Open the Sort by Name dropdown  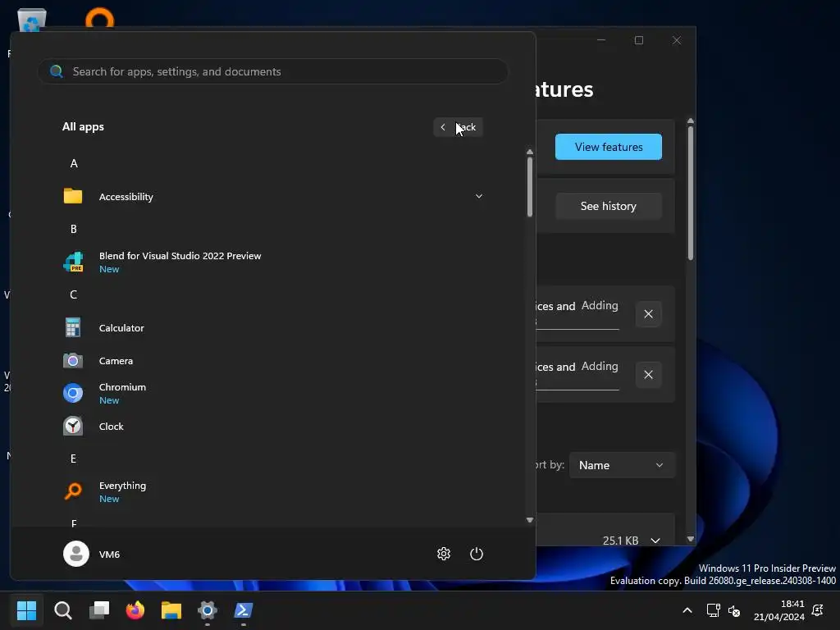pos(622,465)
